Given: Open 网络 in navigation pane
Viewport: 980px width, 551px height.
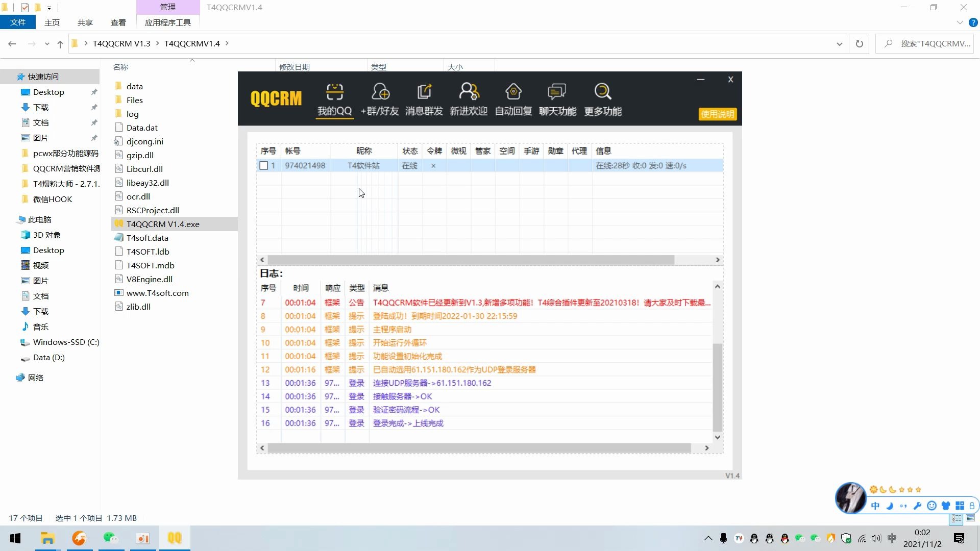Looking at the screenshot, I should tap(36, 378).
